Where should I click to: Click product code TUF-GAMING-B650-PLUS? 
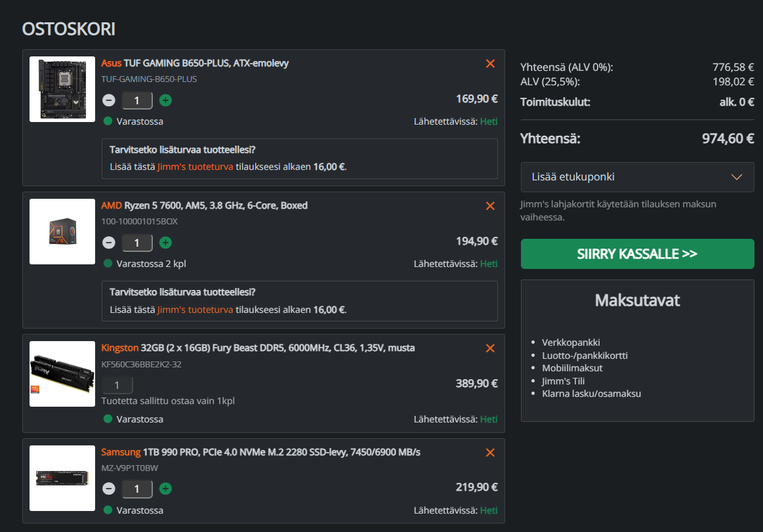click(x=149, y=79)
